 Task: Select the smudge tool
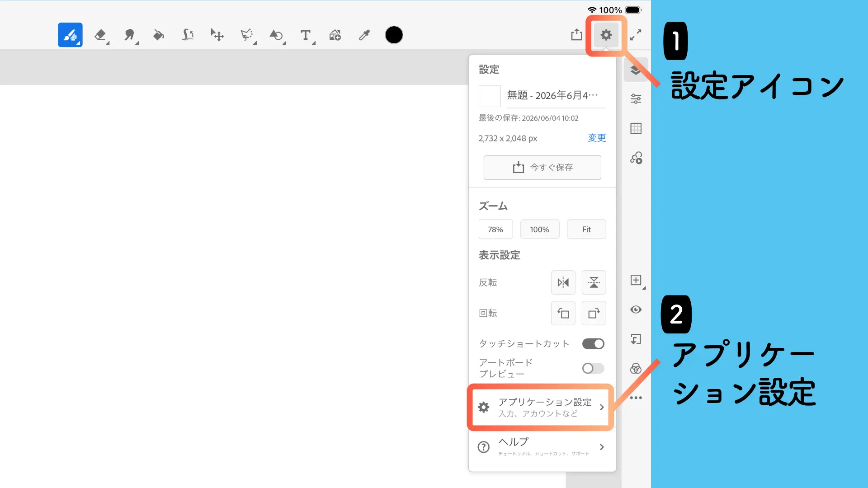(x=130, y=35)
